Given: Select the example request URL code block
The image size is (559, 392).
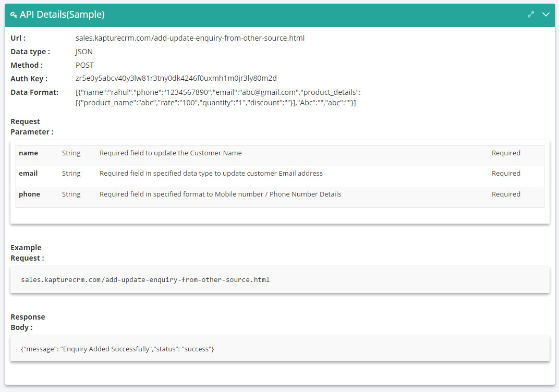Looking at the screenshot, I should pyautogui.click(x=280, y=280).
